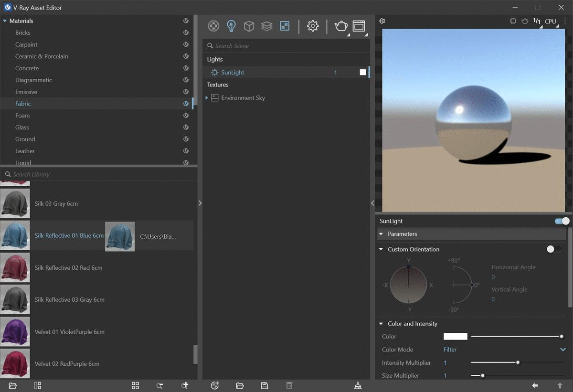This screenshot has width=573, height=392.
Task: Import asset file folder icon
Action: pyautogui.click(x=240, y=385)
